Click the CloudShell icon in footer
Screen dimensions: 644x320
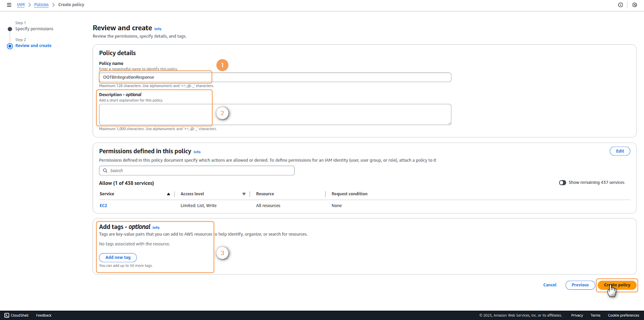pos(6,315)
